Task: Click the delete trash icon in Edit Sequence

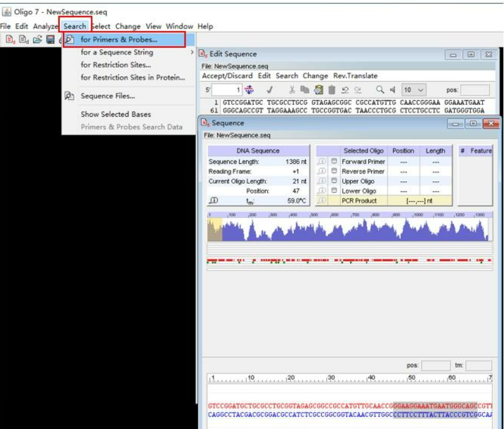Action: [332, 90]
